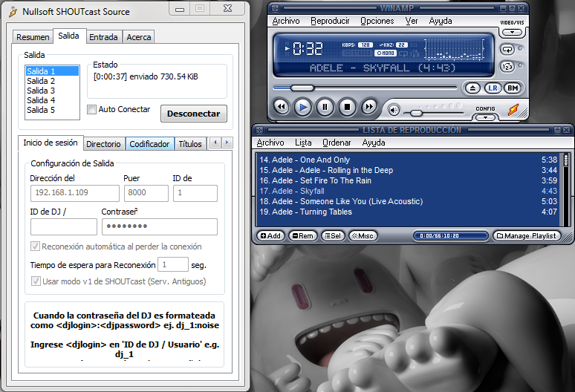Enable the Auto Conectar checkbox

point(91,109)
